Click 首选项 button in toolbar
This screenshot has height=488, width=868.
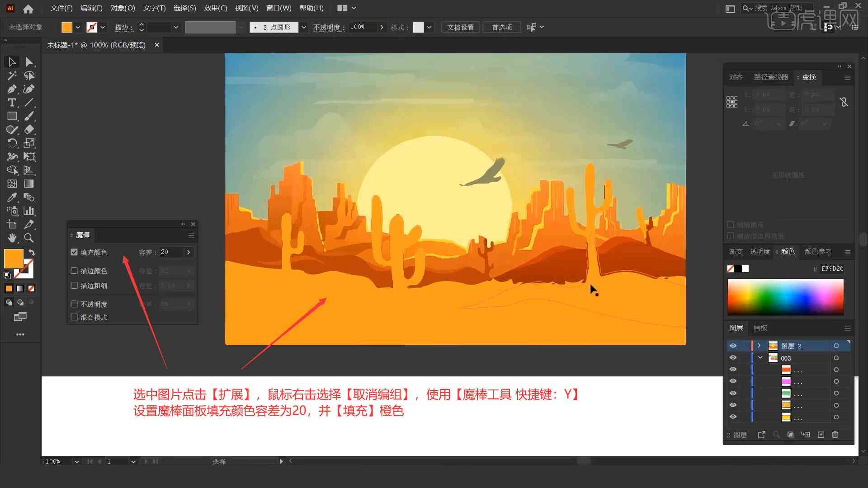(501, 27)
